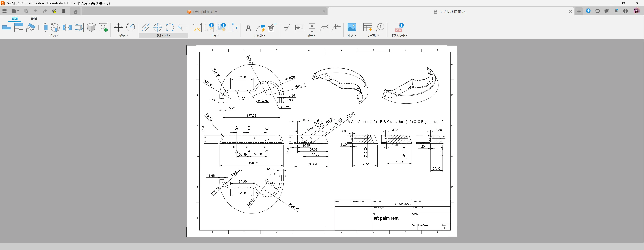Insert a new sketch with the sketch tool

[104, 28]
